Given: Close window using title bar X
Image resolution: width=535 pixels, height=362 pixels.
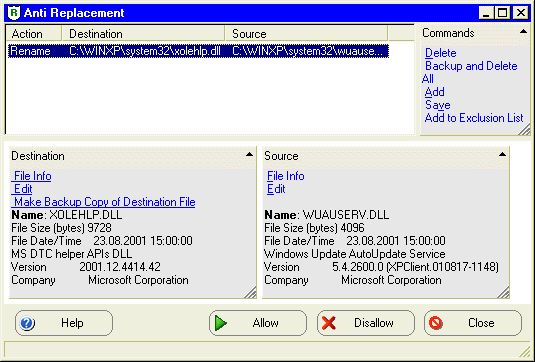Looking at the screenshot, I should [521, 13].
